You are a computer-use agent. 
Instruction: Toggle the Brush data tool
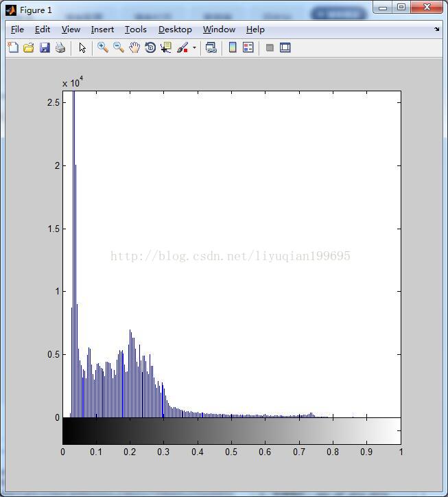[x=182, y=47]
